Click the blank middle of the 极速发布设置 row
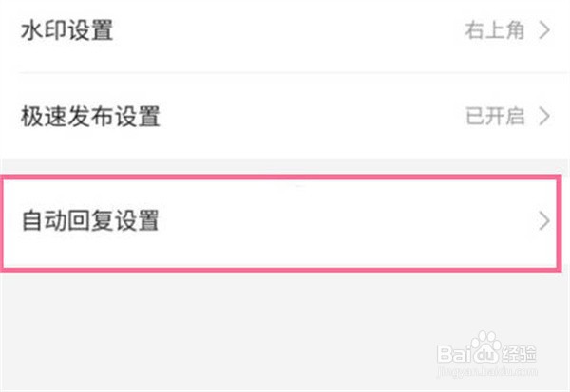570x392 pixels. pos(313,117)
